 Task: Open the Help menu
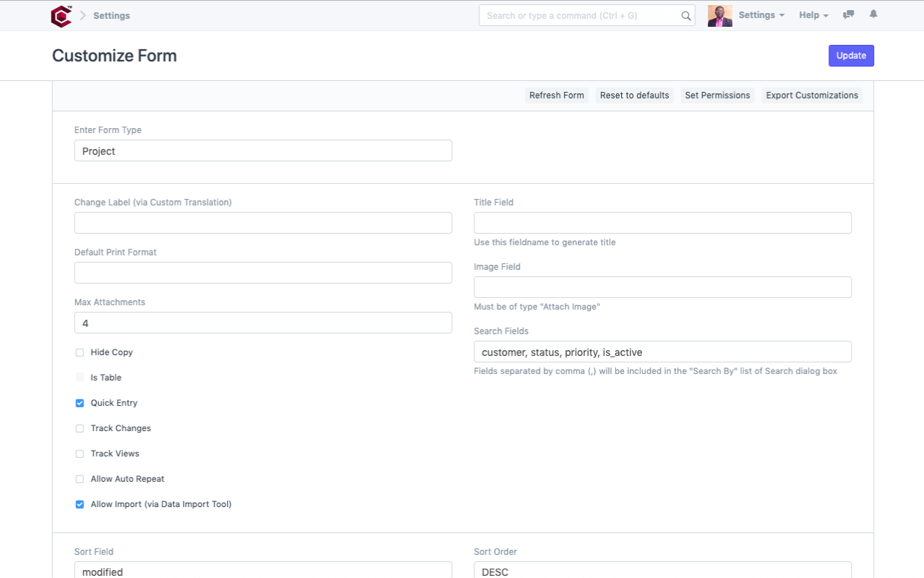pos(813,14)
